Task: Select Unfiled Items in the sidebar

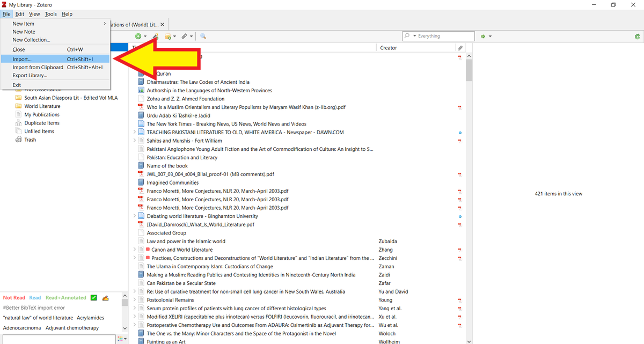Action: [x=39, y=131]
